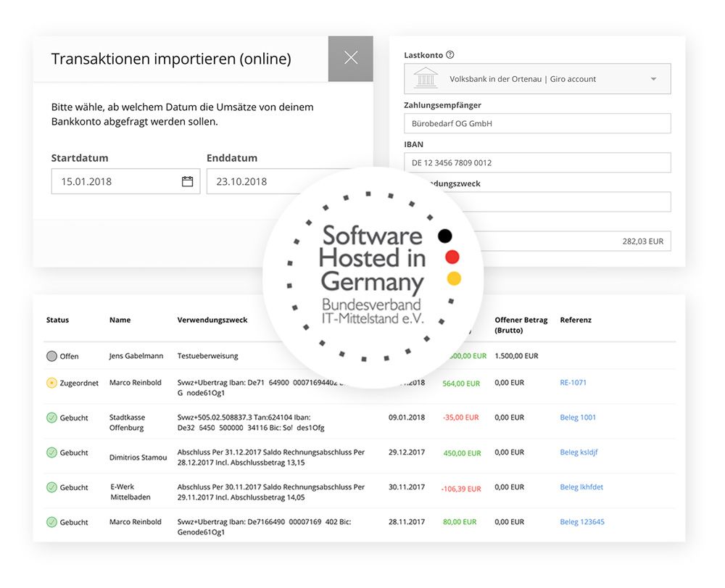This screenshot has width=725, height=588.
Task: Click the date 30.11.2017
Action: [x=407, y=486]
